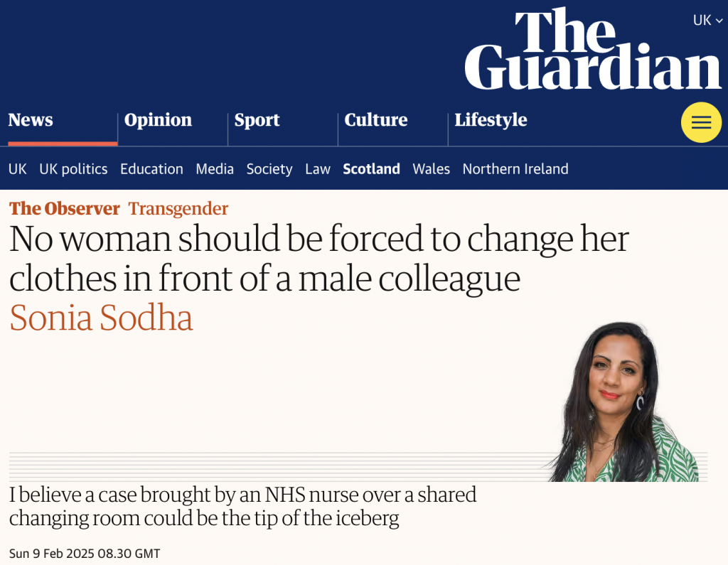The height and width of the screenshot is (565, 728).
Task: Open the Society subsection
Action: pyautogui.click(x=269, y=169)
